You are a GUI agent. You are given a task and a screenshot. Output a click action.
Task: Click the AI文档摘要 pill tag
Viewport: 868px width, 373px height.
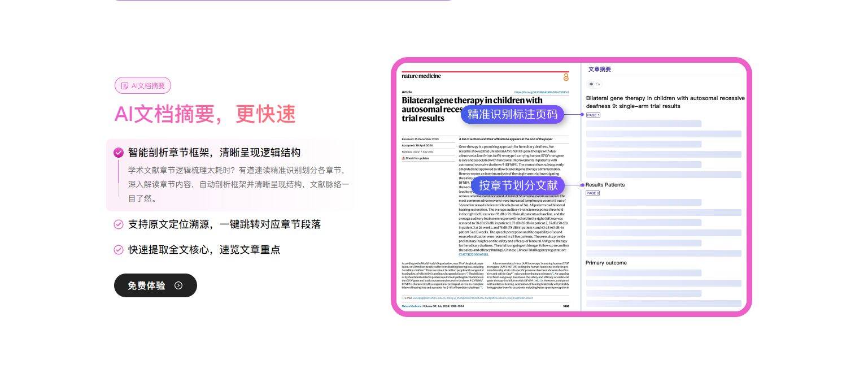[142, 85]
